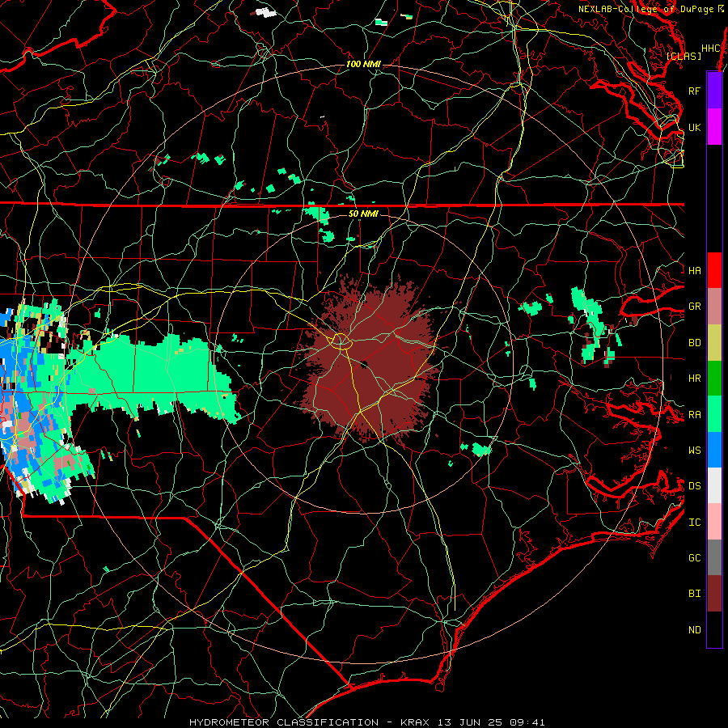The height and width of the screenshot is (728, 728).
Task: Click the light green RA legend swatch
Action: point(714,413)
